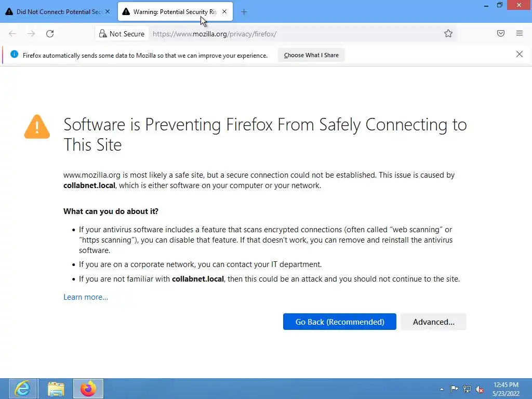The width and height of the screenshot is (532, 399).
Task: Click the reload page icon
Action: tap(50, 34)
